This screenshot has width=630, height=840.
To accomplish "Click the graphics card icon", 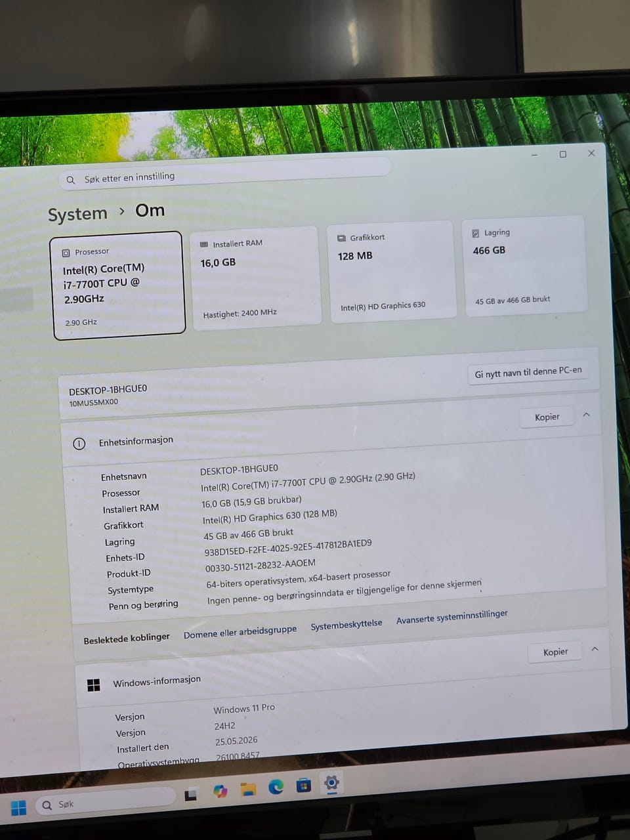I will pyautogui.click(x=341, y=238).
